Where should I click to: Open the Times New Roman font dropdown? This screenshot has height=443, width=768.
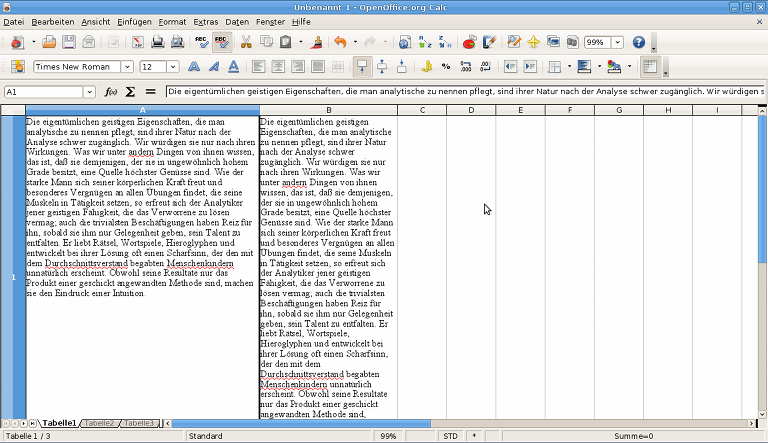127,67
